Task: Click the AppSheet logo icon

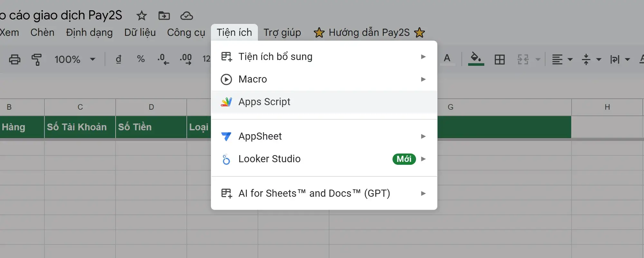Action: click(x=226, y=136)
